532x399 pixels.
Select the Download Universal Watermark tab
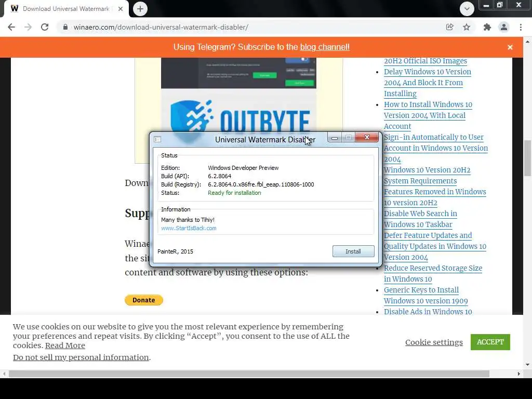(66, 9)
